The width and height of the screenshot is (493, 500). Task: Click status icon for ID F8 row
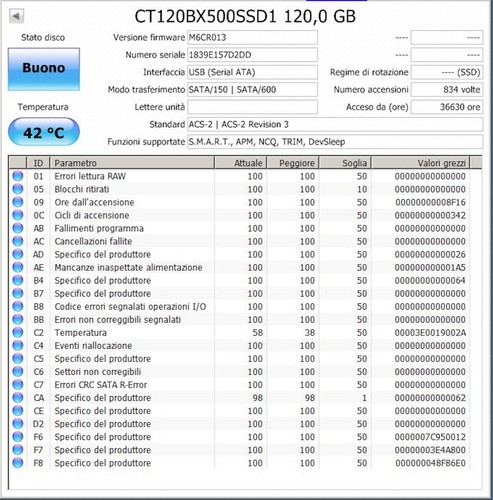click(18, 463)
